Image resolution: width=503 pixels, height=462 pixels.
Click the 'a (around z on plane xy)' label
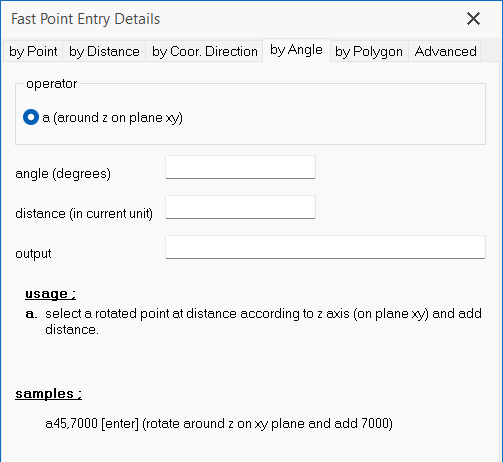(113, 118)
